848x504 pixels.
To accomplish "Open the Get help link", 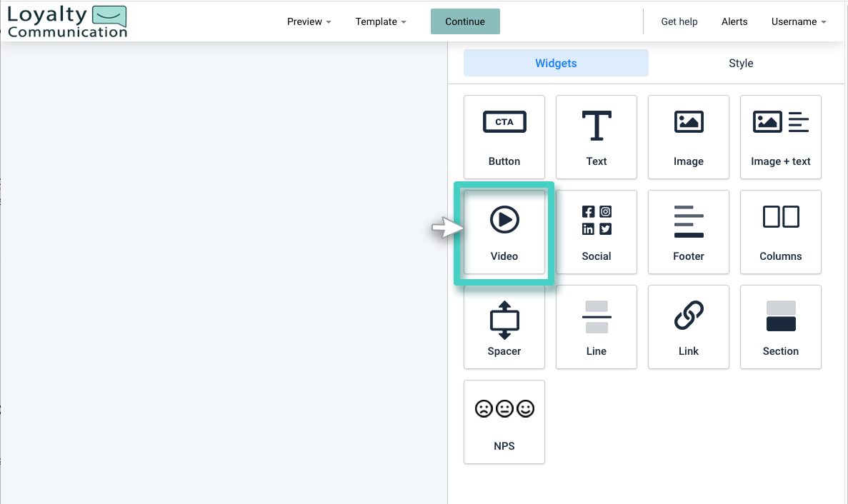I will coord(679,21).
